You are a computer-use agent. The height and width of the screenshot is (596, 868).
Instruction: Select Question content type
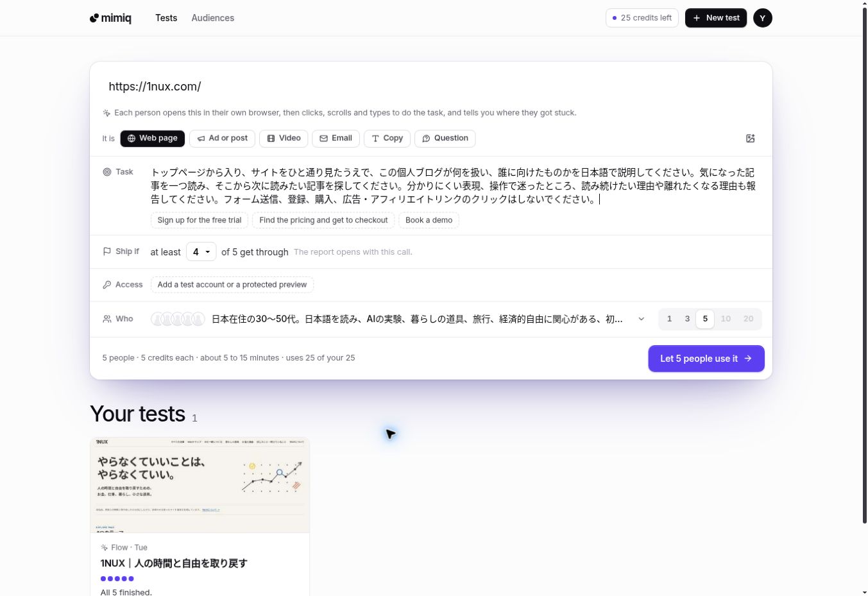445,139
